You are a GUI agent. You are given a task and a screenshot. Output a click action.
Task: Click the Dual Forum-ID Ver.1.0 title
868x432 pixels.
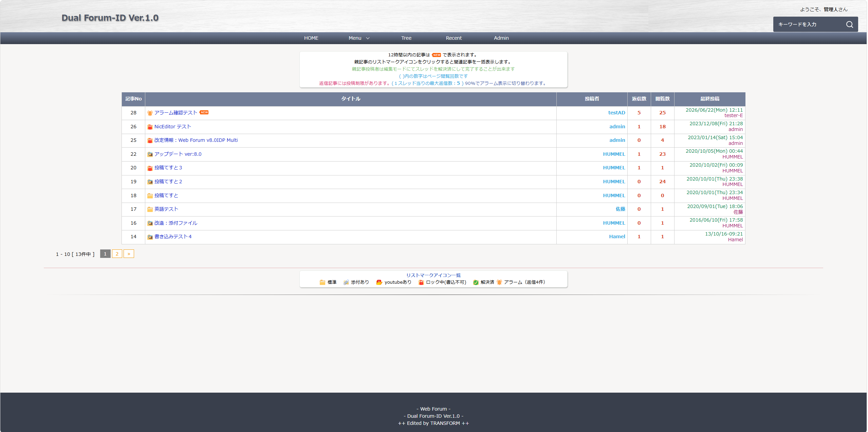[x=110, y=18]
